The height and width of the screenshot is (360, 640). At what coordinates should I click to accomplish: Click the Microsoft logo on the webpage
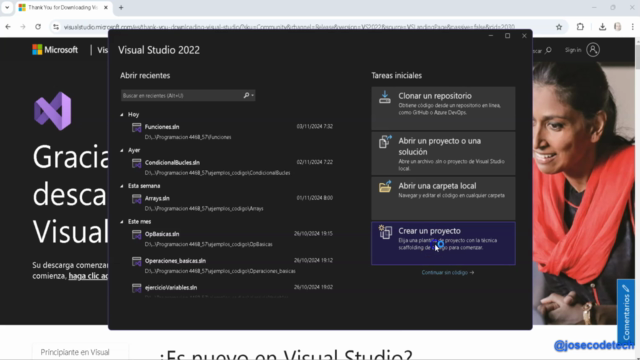click(x=55, y=50)
